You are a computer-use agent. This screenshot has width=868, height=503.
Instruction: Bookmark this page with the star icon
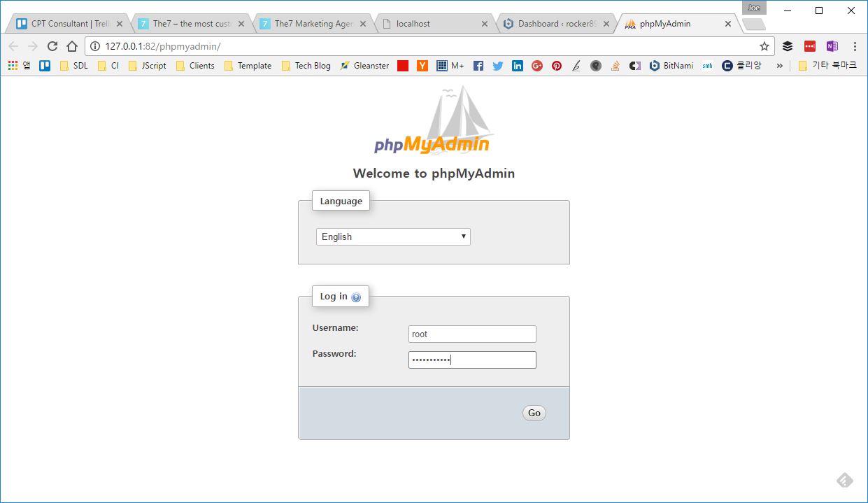(x=764, y=46)
